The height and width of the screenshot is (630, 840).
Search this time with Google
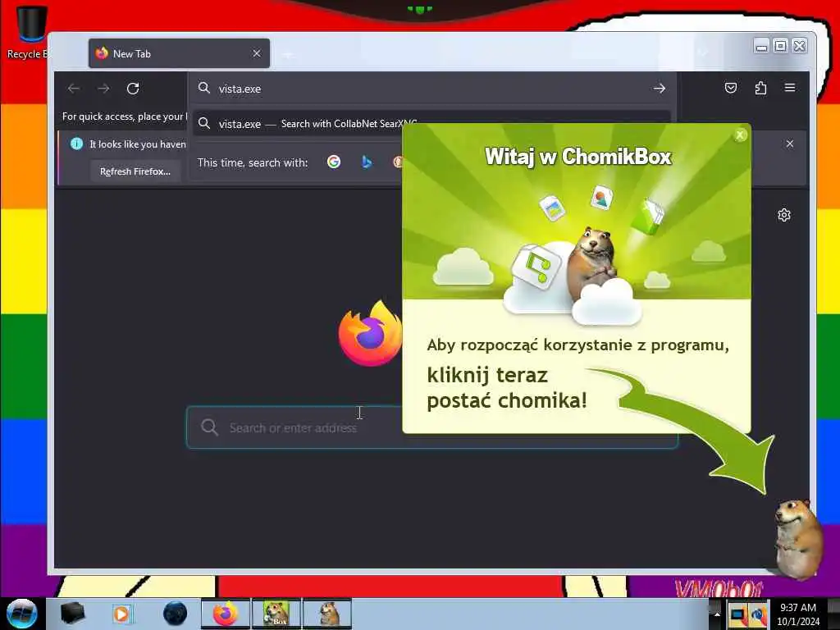(x=334, y=162)
